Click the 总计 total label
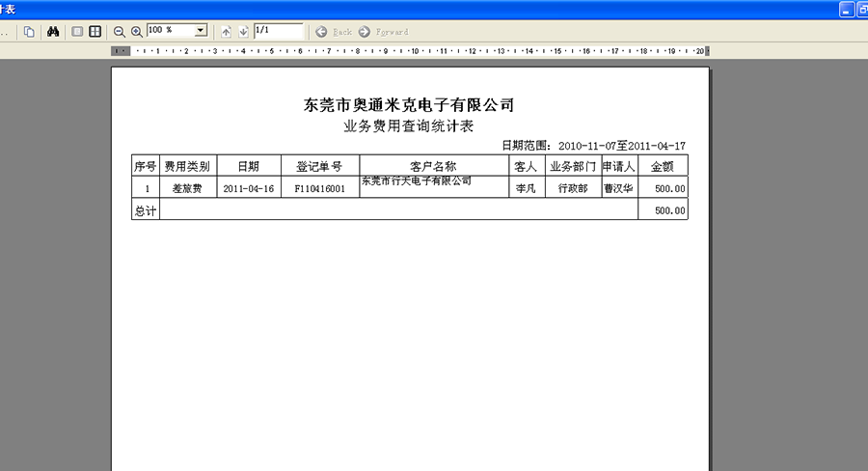Image resolution: width=868 pixels, height=471 pixels. tap(146, 210)
